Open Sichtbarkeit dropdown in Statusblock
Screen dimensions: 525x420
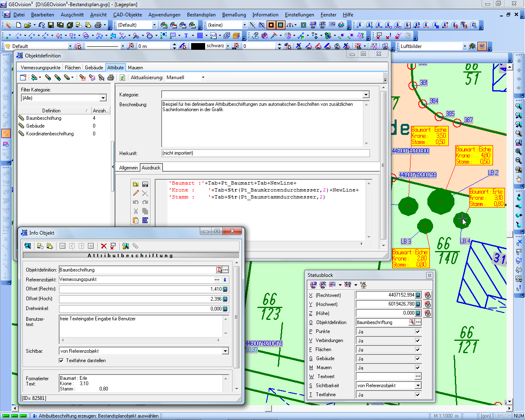[418, 386]
